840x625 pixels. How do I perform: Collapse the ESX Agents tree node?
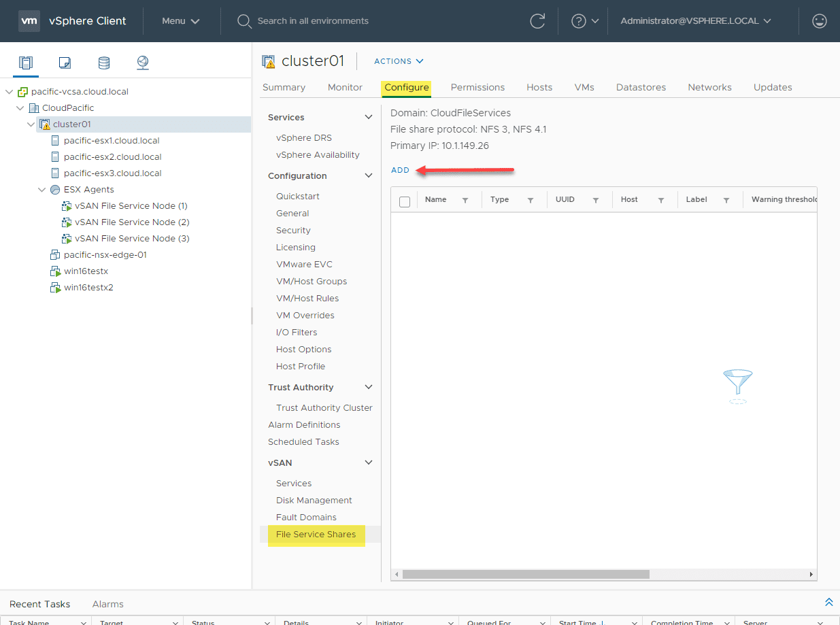coord(41,189)
